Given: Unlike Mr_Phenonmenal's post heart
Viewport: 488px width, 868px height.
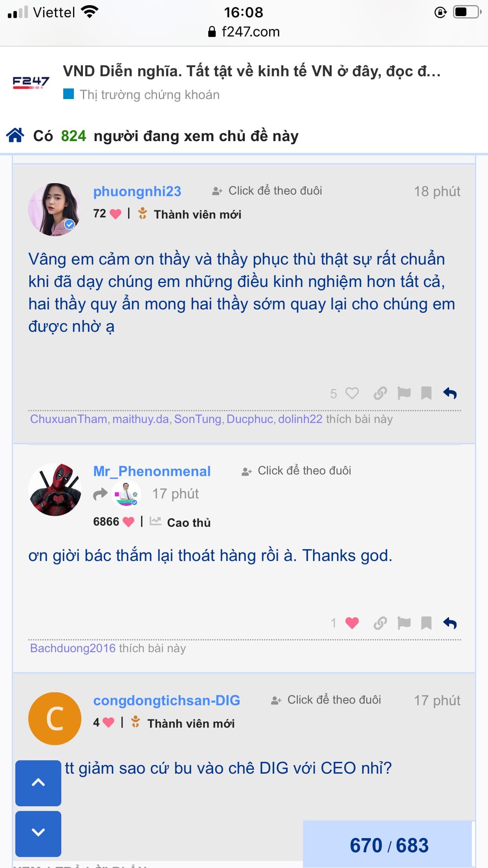Looking at the screenshot, I should pyautogui.click(x=352, y=623).
